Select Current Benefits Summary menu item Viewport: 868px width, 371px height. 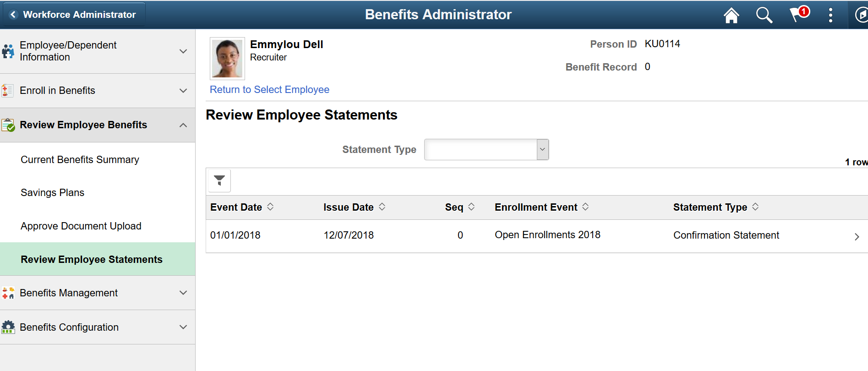(80, 160)
